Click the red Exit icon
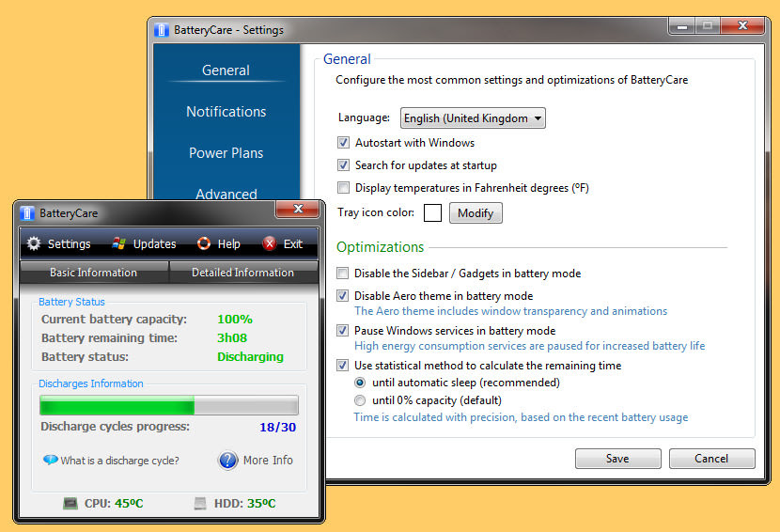 point(270,243)
